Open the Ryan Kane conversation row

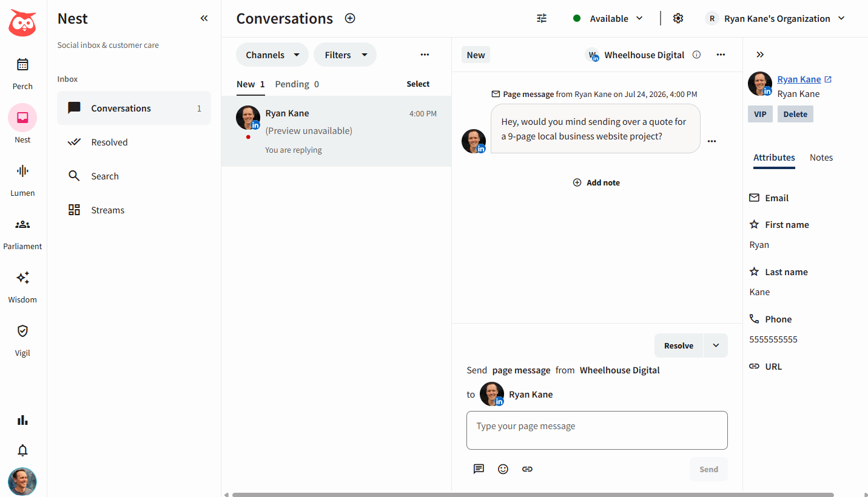pyautogui.click(x=336, y=131)
